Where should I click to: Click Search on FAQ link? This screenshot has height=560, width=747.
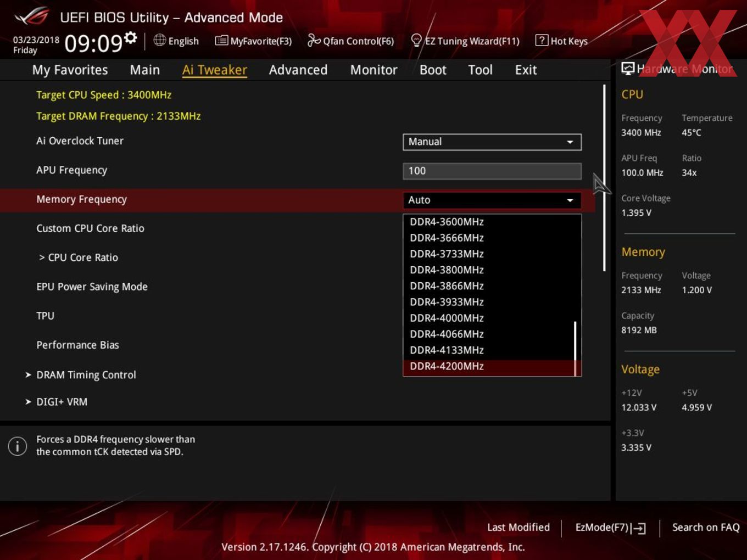point(706,527)
